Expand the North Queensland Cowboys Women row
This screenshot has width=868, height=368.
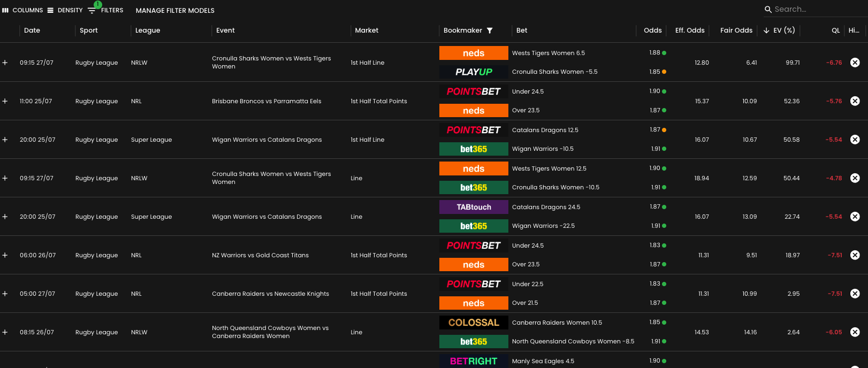pyautogui.click(x=5, y=332)
